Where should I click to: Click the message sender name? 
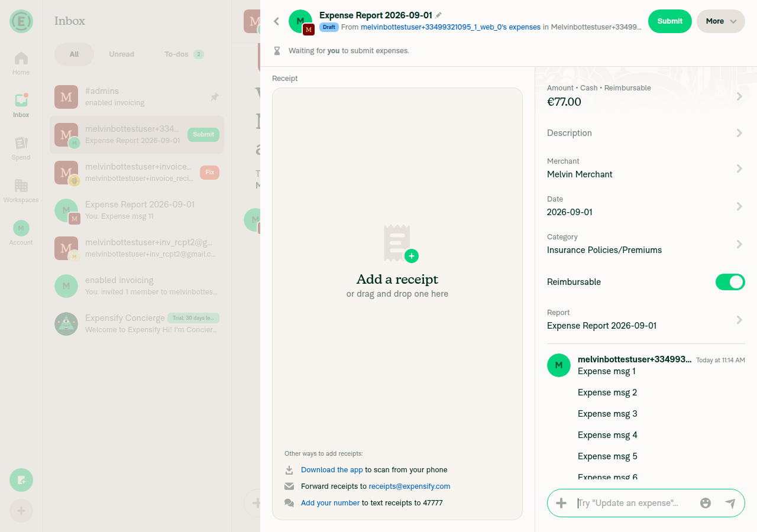pos(635,359)
